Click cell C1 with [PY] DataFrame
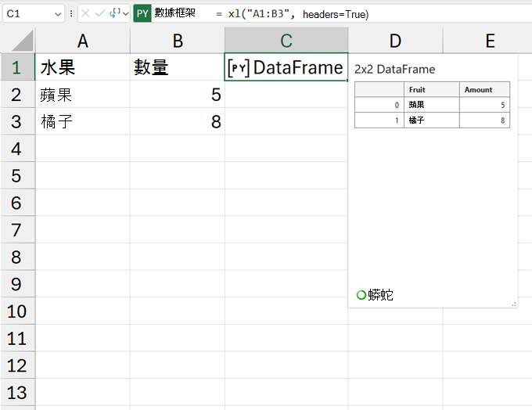532x410 pixels. point(286,67)
